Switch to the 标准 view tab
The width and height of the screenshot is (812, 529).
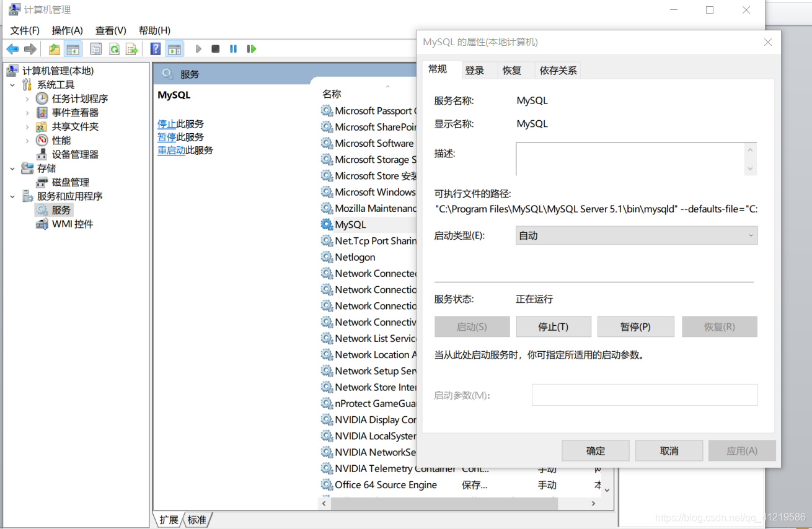coord(197,520)
